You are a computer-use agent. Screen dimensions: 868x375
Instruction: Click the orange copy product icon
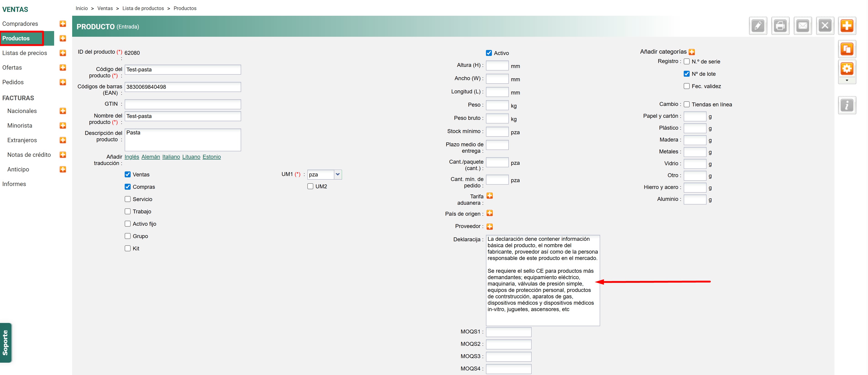pyautogui.click(x=847, y=49)
